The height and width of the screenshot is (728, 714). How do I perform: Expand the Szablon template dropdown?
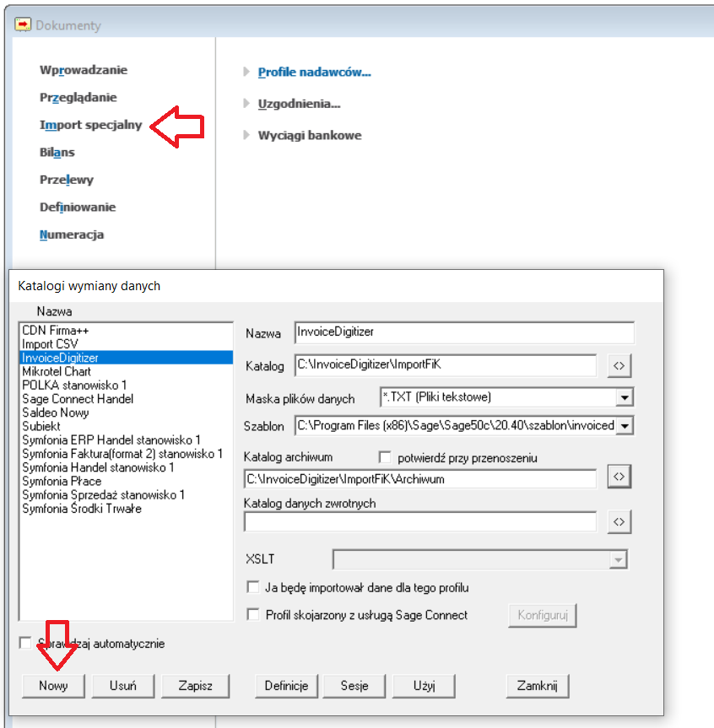[625, 426]
